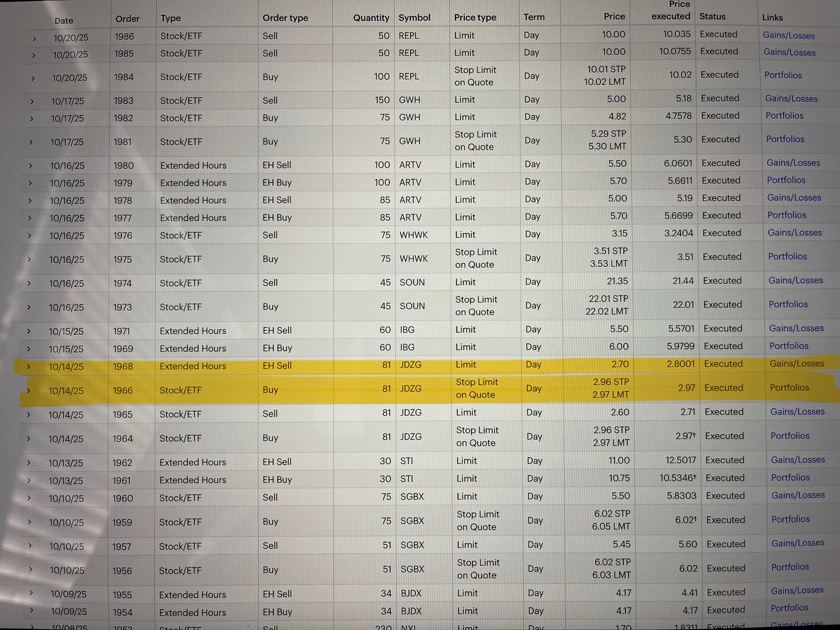Sort table by Date column header
This screenshot has width=840, height=630.
tap(64, 21)
